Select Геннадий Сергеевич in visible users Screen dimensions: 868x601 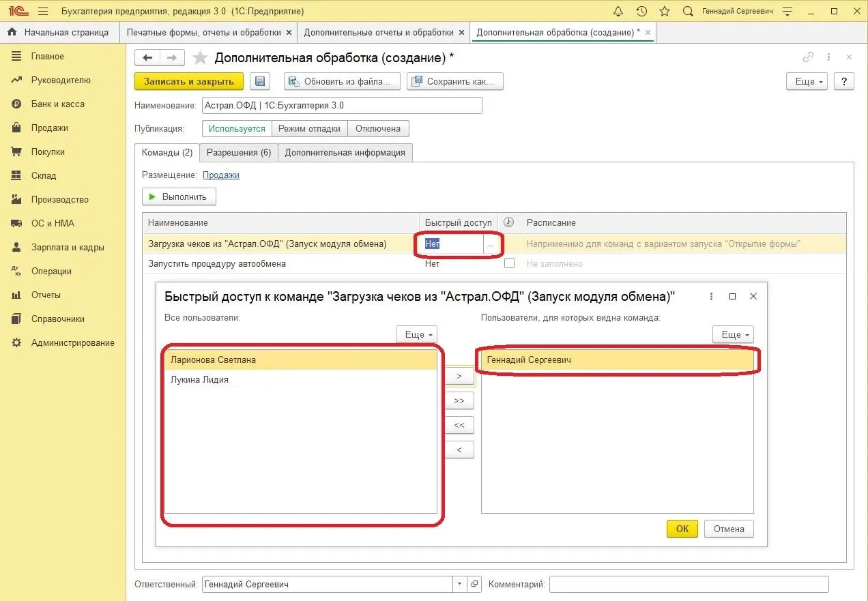[618, 360]
